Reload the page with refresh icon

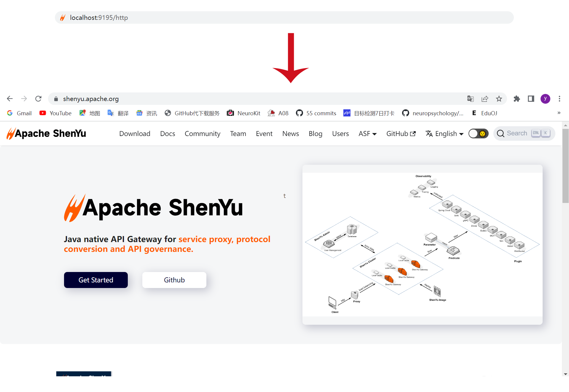[38, 99]
